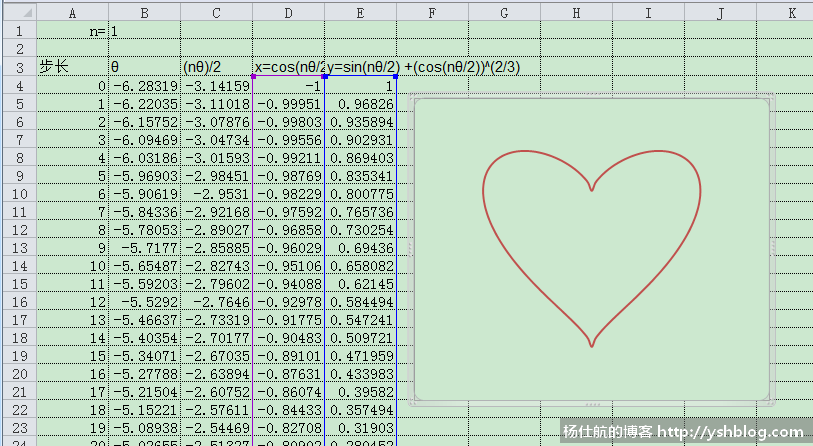Select column C header
This screenshot has width=813, height=446.
click(x=217, y=13)
